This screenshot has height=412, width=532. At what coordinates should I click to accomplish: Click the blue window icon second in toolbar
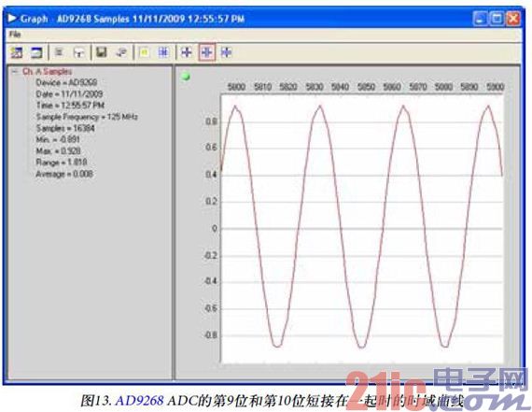point(36,52)
